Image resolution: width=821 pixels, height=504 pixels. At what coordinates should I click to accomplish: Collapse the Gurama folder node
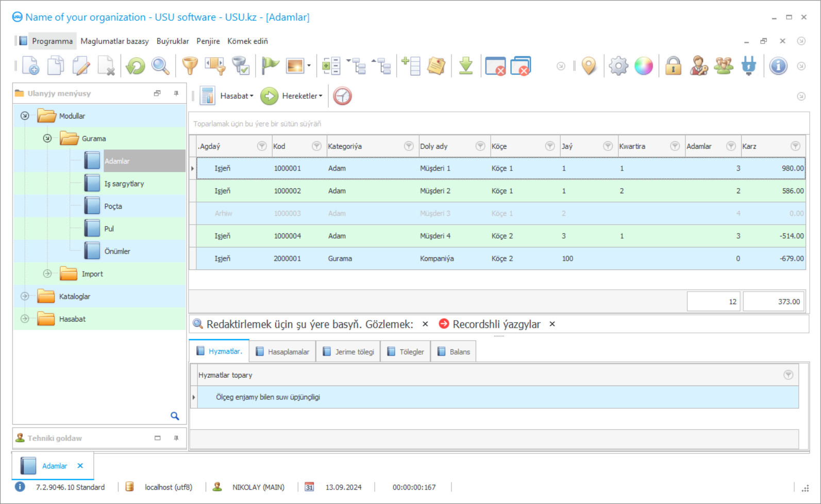[47, 139]
